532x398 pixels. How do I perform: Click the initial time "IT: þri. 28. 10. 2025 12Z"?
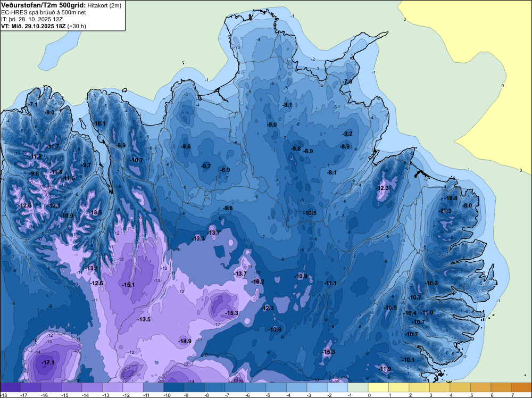32,19
